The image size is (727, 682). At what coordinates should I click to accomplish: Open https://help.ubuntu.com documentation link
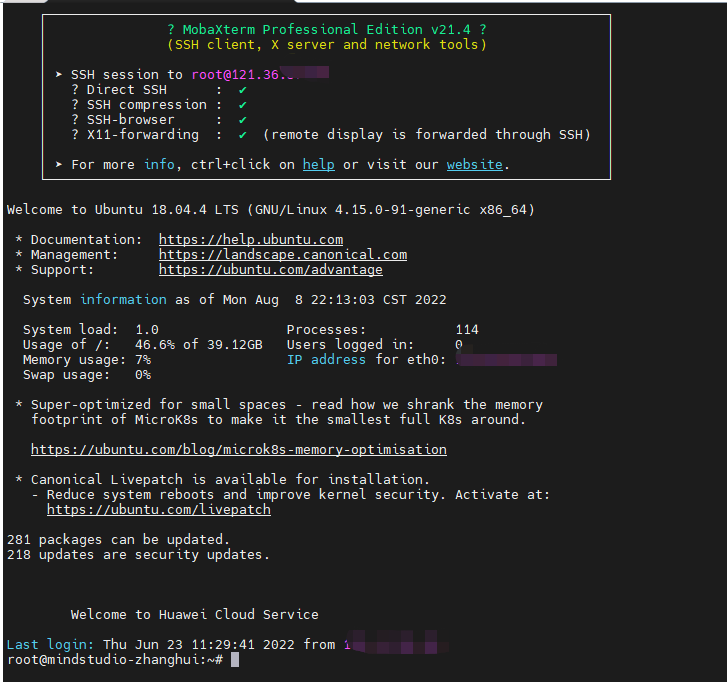251,240
